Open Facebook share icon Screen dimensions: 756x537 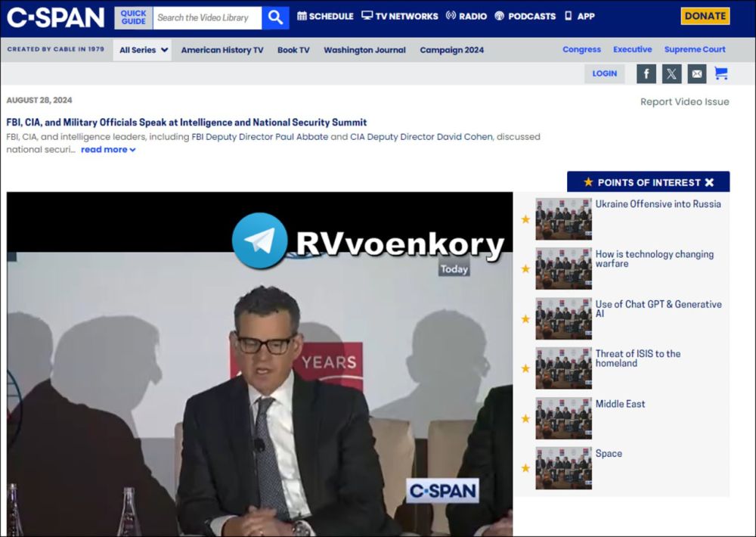[646, 74]
